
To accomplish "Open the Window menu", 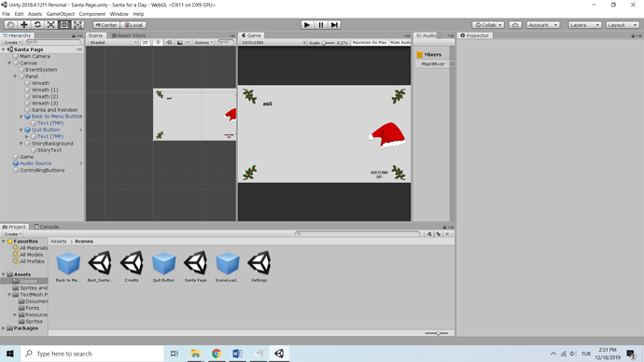I will [x=119, y=14].
